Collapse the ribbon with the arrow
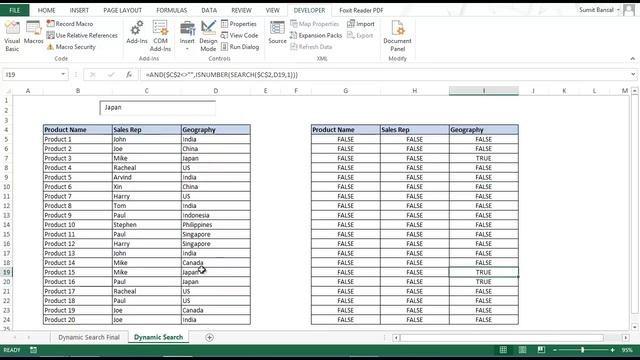Screen dimensions: 640x360 click(x=632, y=59)
